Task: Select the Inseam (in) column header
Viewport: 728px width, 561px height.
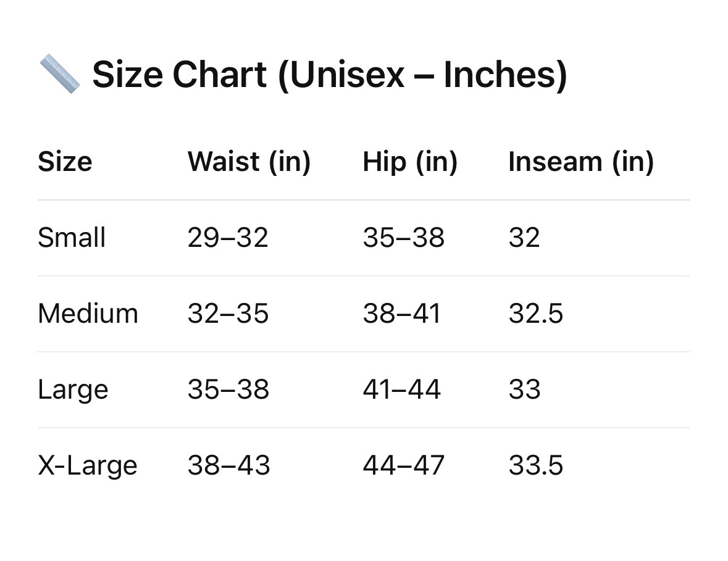Action: point(581,162)
